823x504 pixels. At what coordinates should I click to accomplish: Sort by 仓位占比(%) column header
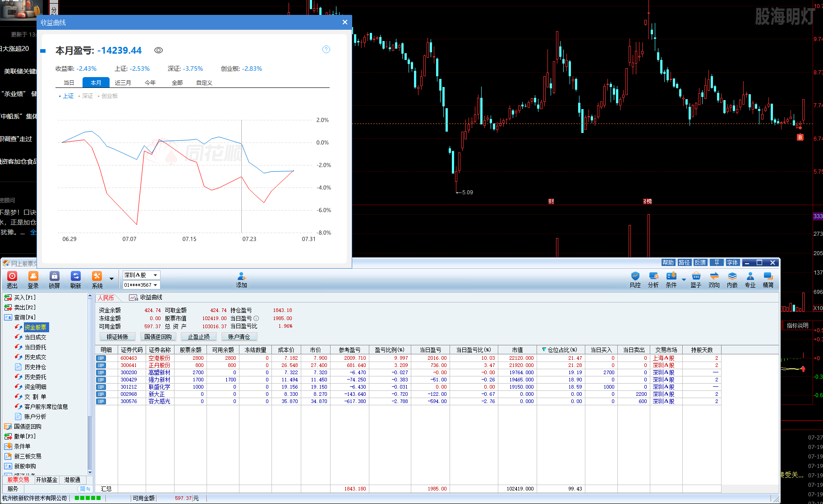click(x=561, y=350)
